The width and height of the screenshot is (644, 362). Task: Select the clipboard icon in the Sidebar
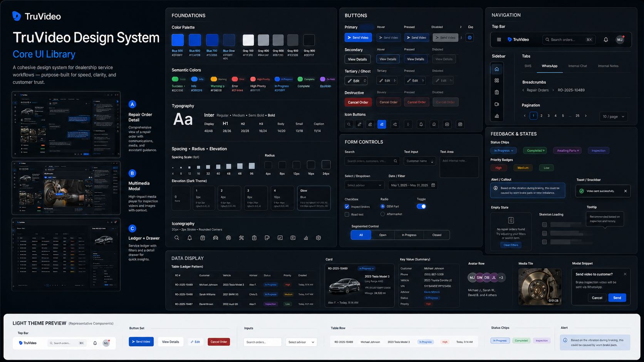tap(496, 92)
